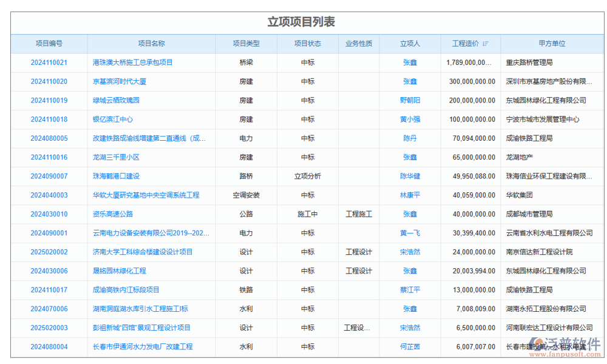The image size is (607, 364).
Task: Click 立项人 蔡江平 link
Action: [x=410, y=289]
